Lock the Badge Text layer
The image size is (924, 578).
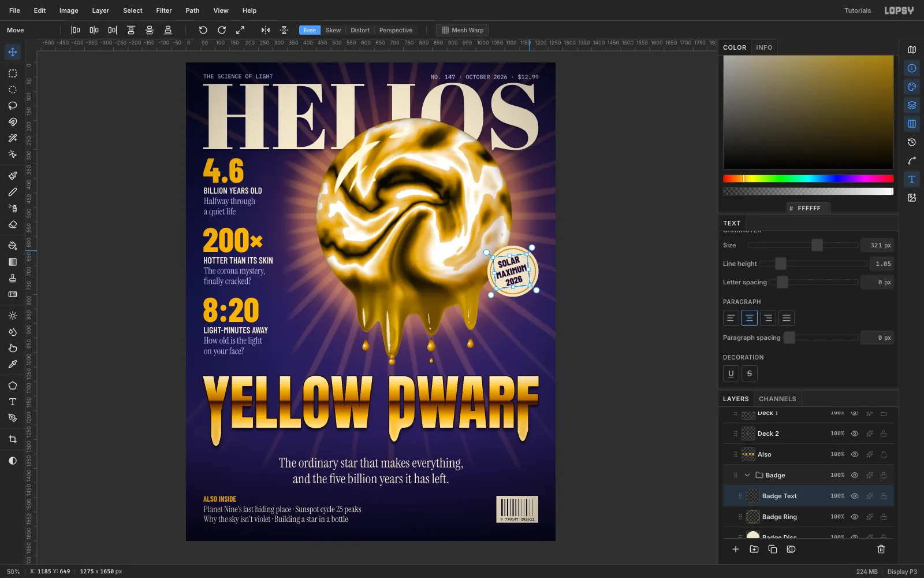[884, 496]
